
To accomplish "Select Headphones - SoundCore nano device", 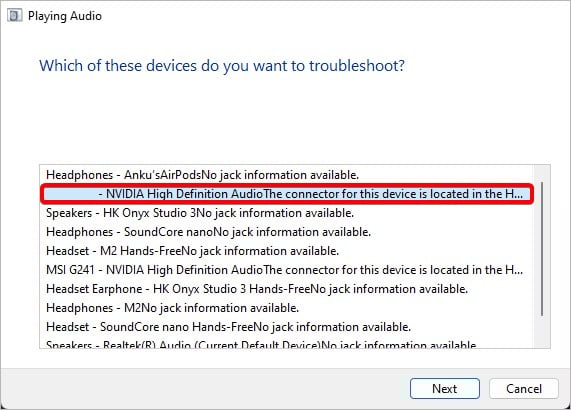I will [208, 232].
